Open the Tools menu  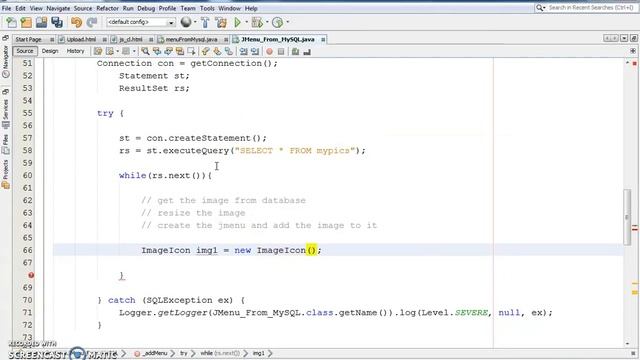[x=207, y=8]
